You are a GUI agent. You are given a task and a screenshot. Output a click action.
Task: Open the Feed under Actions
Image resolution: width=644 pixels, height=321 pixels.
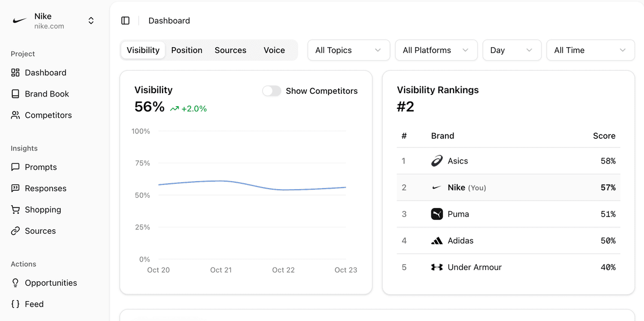tap(33, 304)
